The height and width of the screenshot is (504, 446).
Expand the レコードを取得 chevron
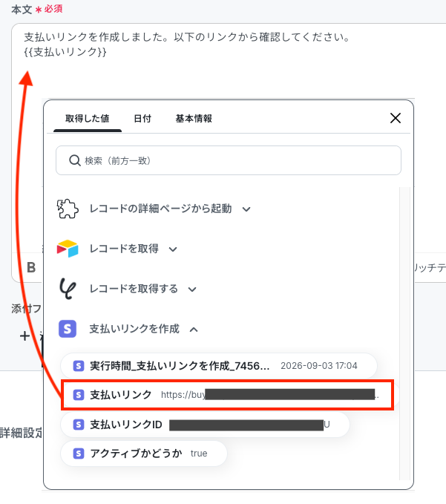(173, 249)
